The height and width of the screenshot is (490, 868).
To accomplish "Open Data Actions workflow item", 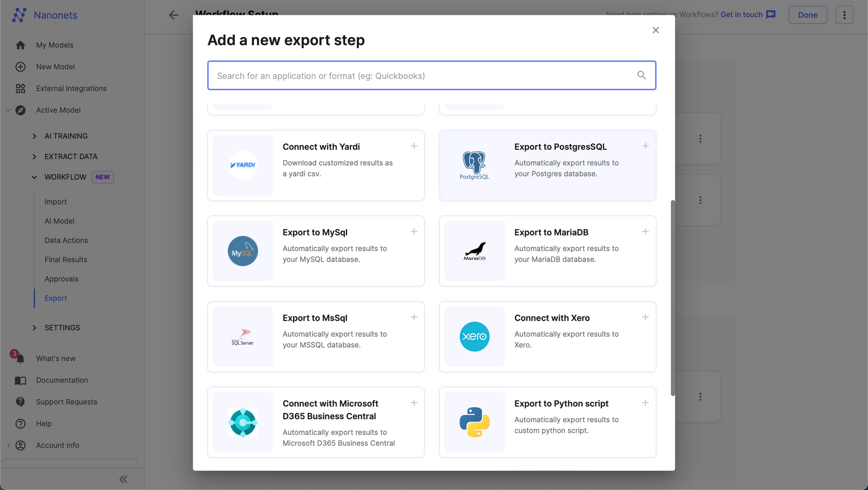I will pos(66,240).
